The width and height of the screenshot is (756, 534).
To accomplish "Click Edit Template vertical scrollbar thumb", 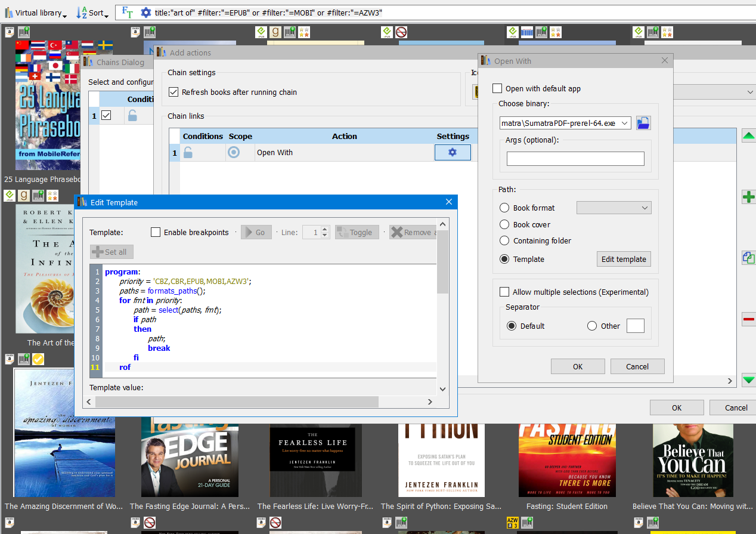I will [x=442, y=261].
